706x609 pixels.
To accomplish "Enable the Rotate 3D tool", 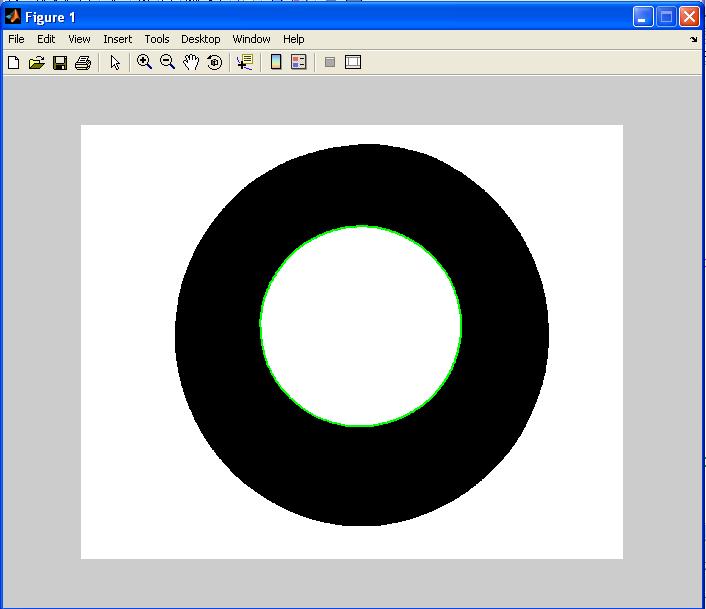I will tap(214, 62).
